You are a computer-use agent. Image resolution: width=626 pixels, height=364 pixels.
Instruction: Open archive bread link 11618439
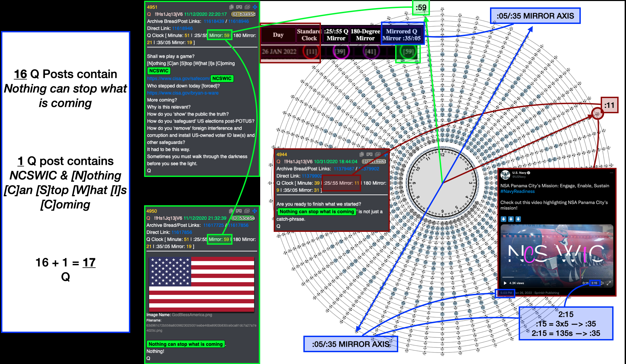[214, 21]
